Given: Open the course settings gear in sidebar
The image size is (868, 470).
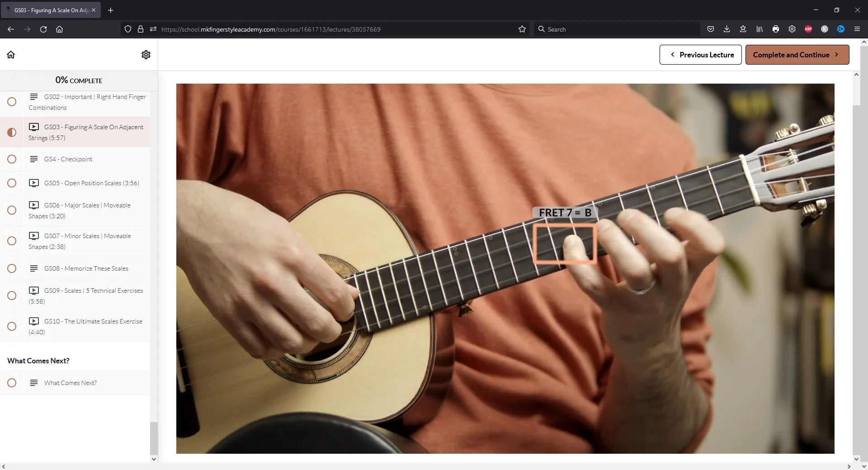Looking at the screenshot, I should point(146,54).
